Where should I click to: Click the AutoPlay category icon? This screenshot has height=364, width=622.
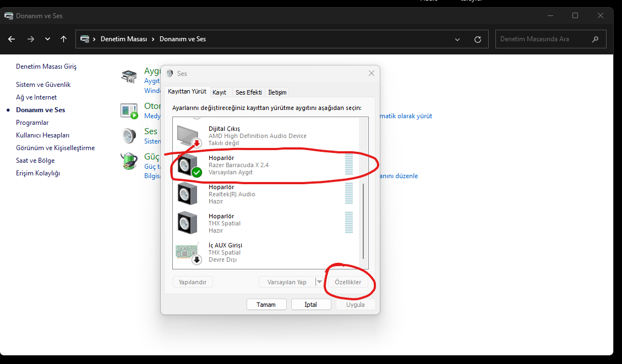pyautogui.click(x=129, y=111)
